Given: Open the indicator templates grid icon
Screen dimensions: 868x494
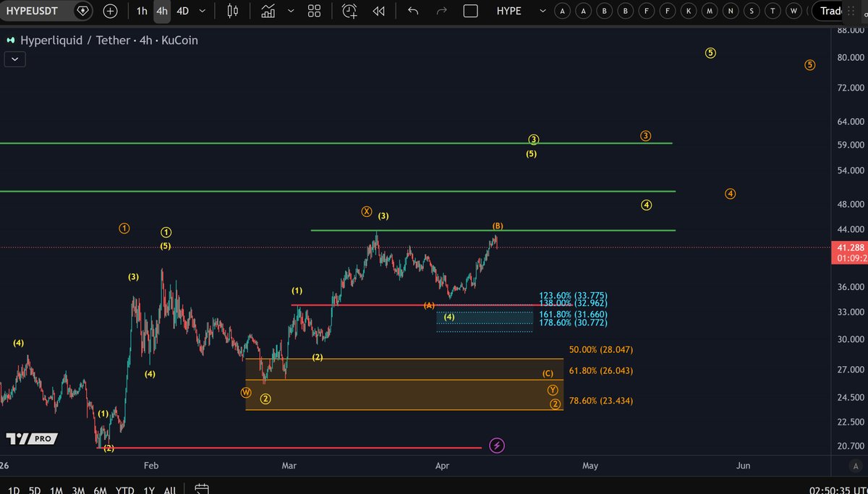Looking at the screenshot, I should tap(314, 11).
